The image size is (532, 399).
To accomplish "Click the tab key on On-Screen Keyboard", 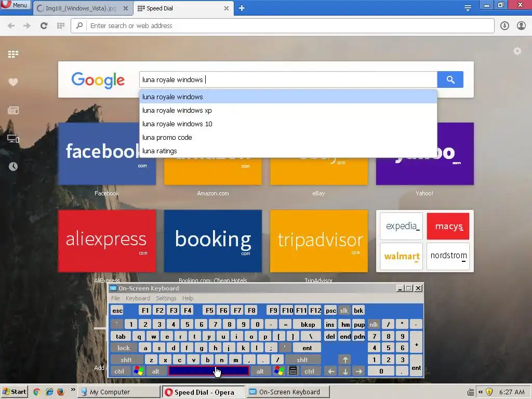I will [121, 337].
